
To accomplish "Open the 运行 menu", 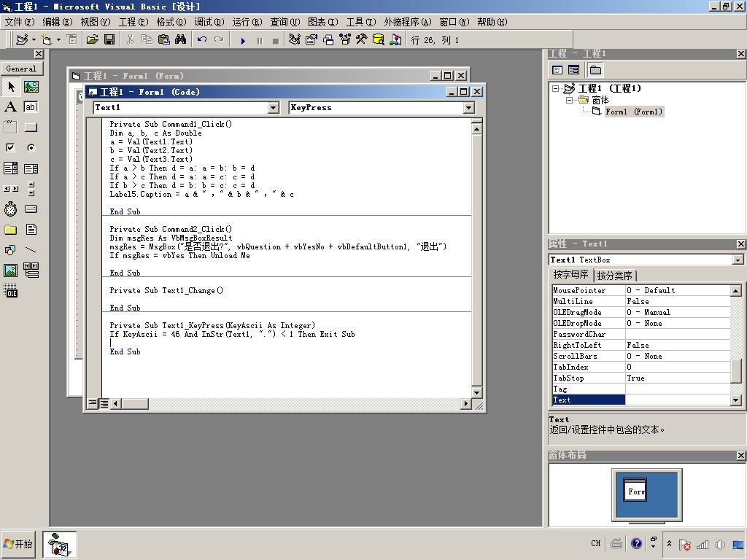I will click(247, 22).
